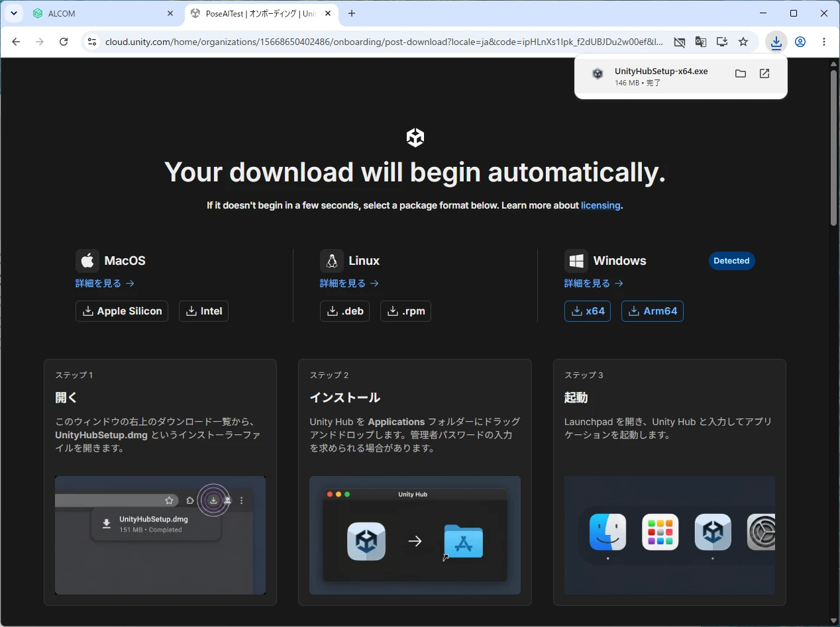Go forward to the next page
Viewport: 840px width, 627px height.
[40, 42]
